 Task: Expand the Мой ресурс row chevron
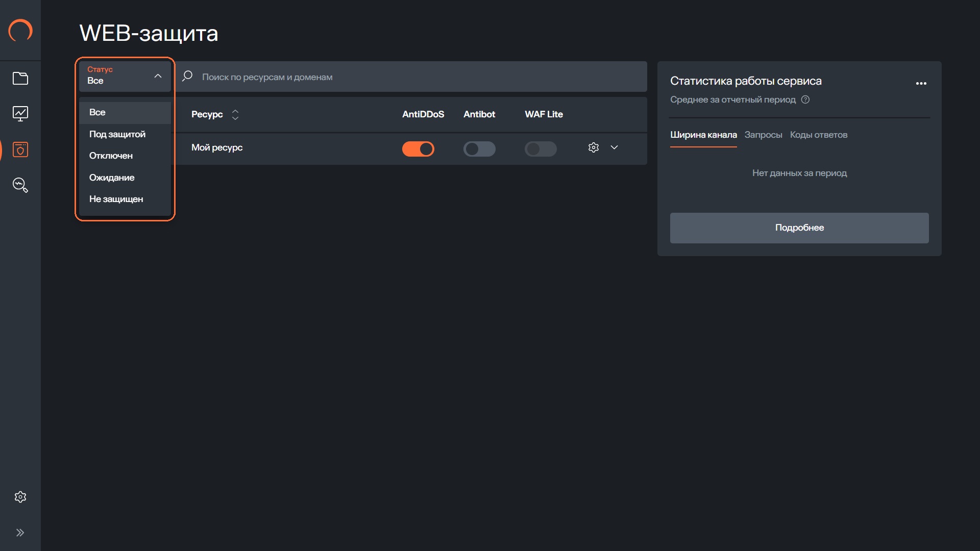614,147
